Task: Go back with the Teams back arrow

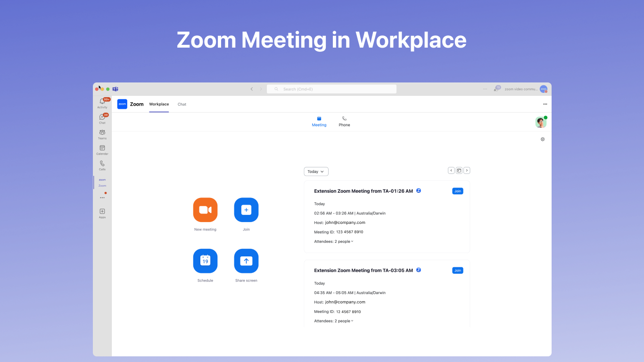Action: [251, 89]
